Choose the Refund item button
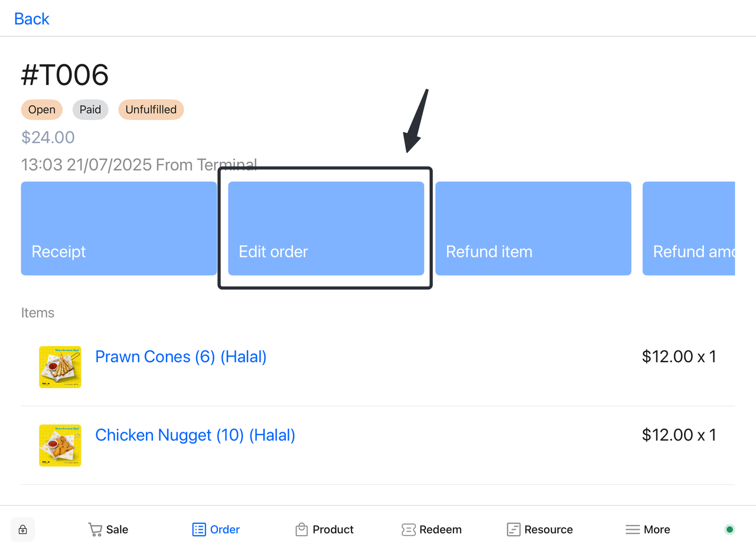This screenshot has width=756, height=554. [x=533, y=229]
